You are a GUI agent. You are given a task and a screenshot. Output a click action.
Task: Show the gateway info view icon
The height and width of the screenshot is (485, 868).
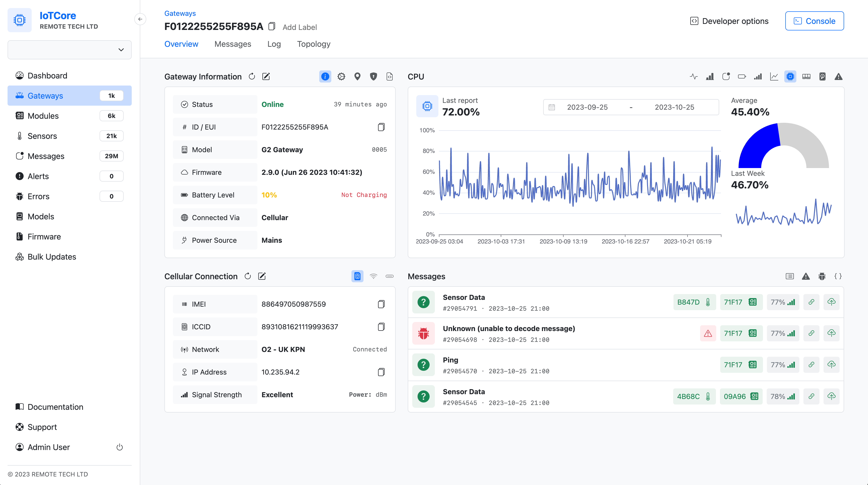tap(325, 76)
